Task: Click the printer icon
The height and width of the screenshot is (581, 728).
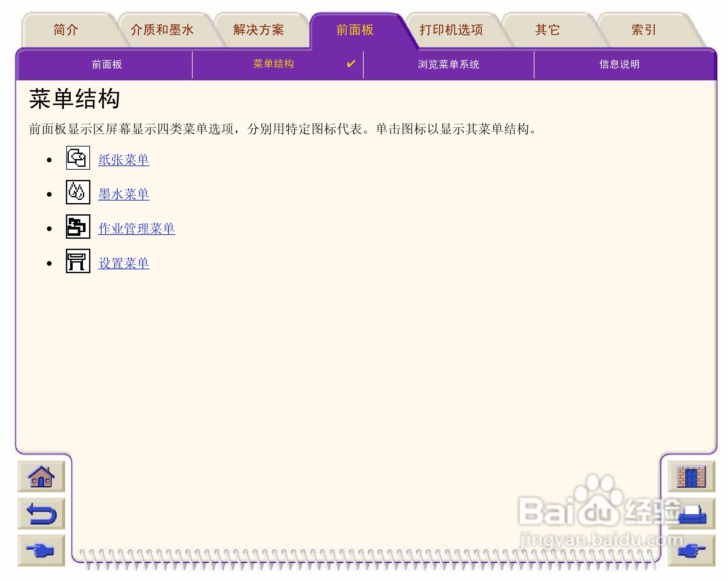Action: pyautogui.click(x=691, y=514)
